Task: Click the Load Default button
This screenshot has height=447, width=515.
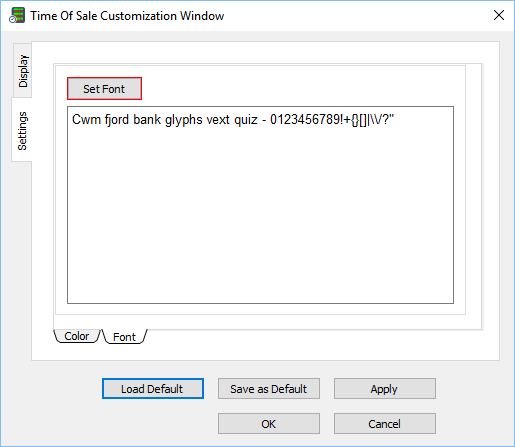Action: pos(153,389)
